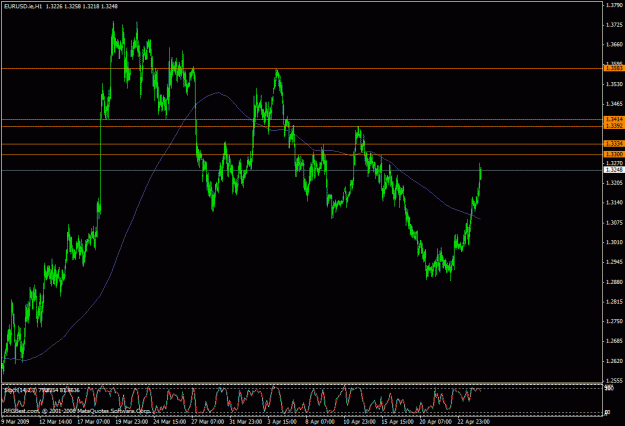Click the current price label 1.3248
Image resolution: width=625 pixels, height=426 pixels.
pyautogui.click(x=614, y=170)
